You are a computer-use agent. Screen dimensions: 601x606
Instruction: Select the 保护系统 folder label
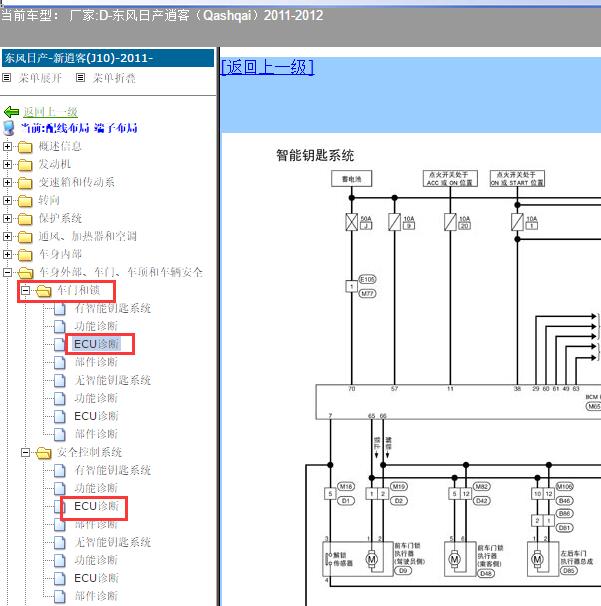pos(60,218)
